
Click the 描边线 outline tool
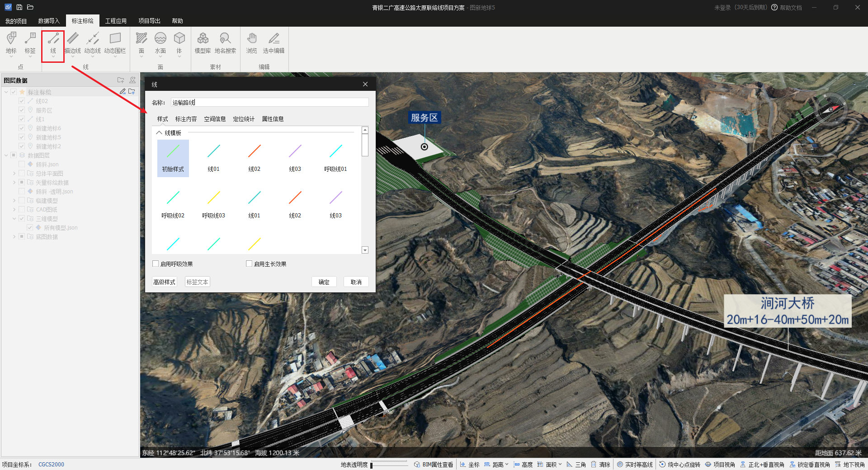pyautogui.click(x=73, y=43)
